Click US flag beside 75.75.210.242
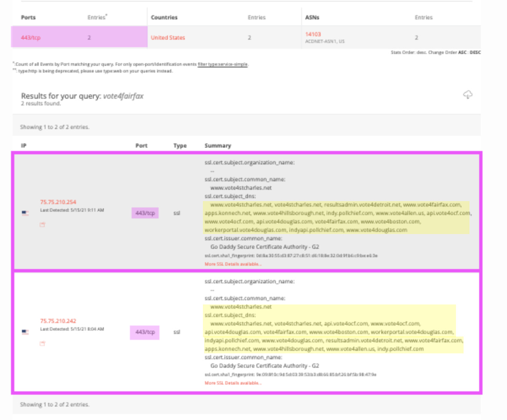This screenshot has width=507, height=420. click(x=25, y=332)
